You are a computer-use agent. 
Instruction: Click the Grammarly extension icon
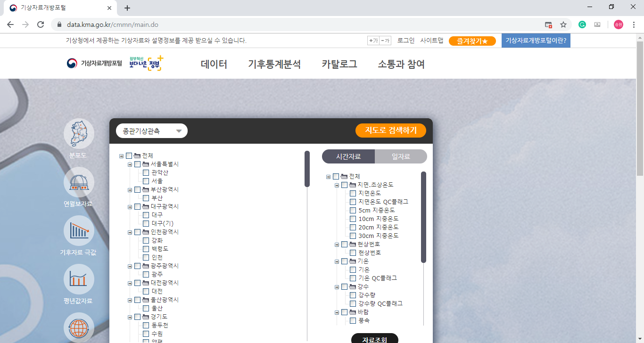(x=582, y=24)
